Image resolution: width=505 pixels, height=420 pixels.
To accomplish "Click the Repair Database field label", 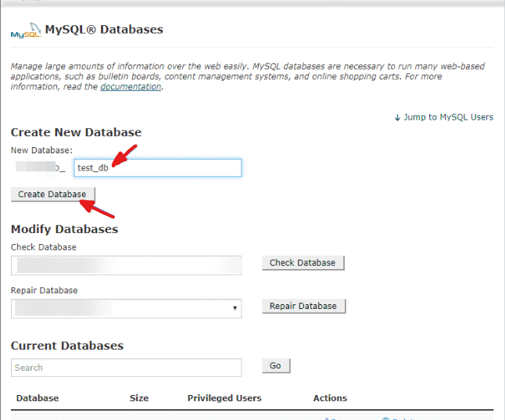I will (x=44, y=290).
